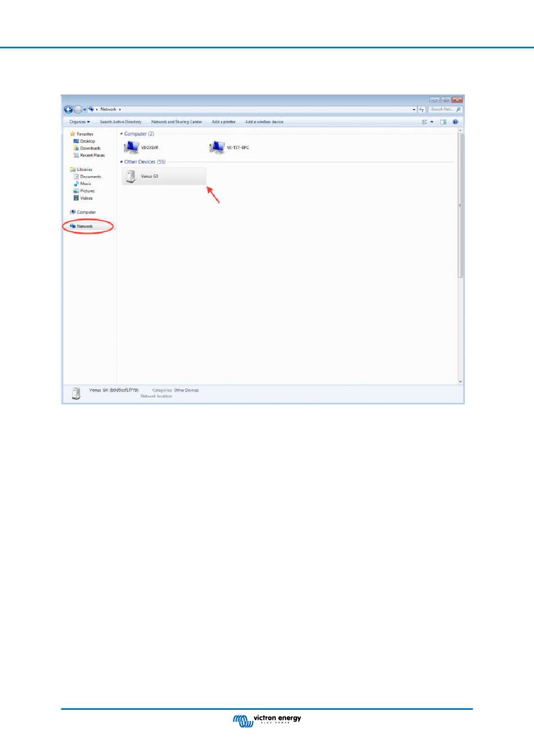Click the Network icon in address bar
Image resolution: width=534 pixels, height=756 pixels.
[91, 109]
